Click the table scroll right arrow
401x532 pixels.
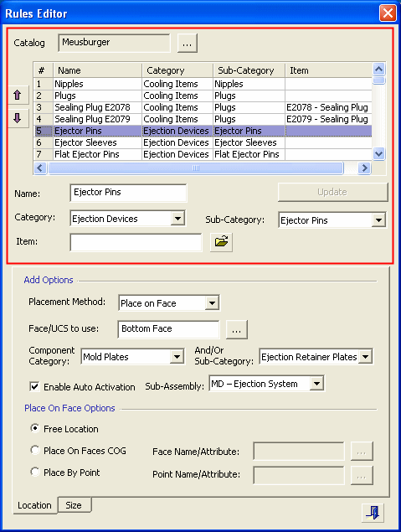pyautogui.click(x=364, y=168)
